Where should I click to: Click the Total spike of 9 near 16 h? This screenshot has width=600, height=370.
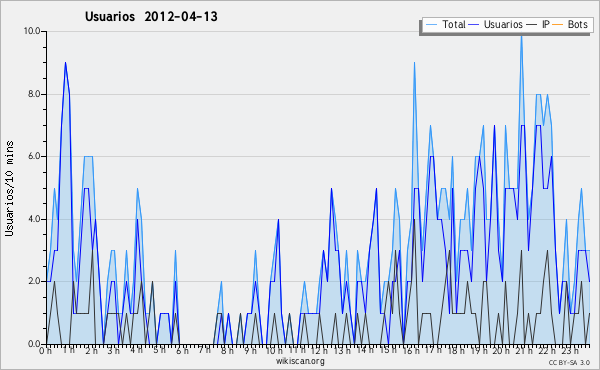click(x=414, y=63)
